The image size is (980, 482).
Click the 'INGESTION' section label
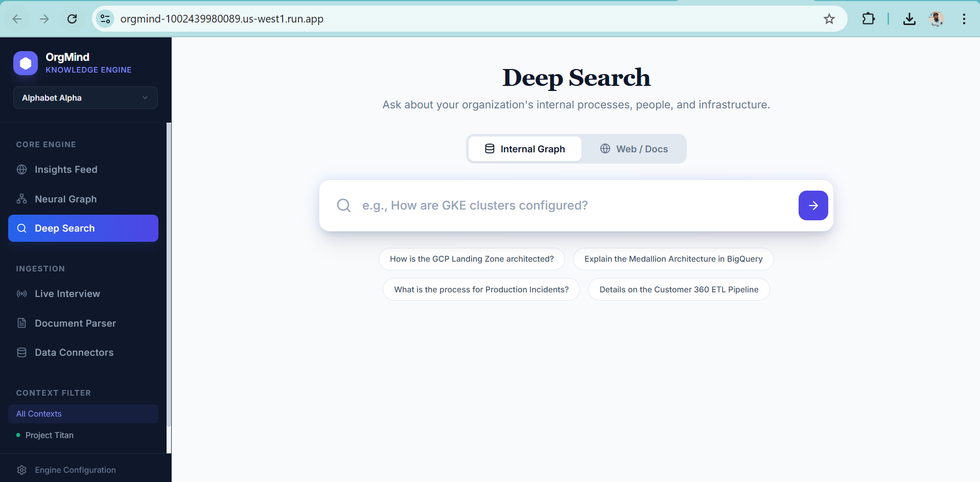pyautogui.click(x=40, y=269)
